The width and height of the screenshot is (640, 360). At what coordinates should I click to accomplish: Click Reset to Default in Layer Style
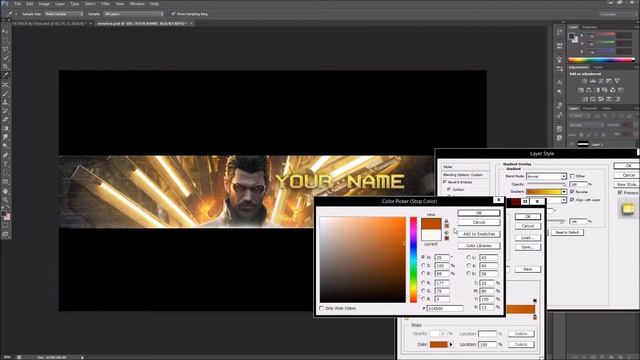point(567,232)
